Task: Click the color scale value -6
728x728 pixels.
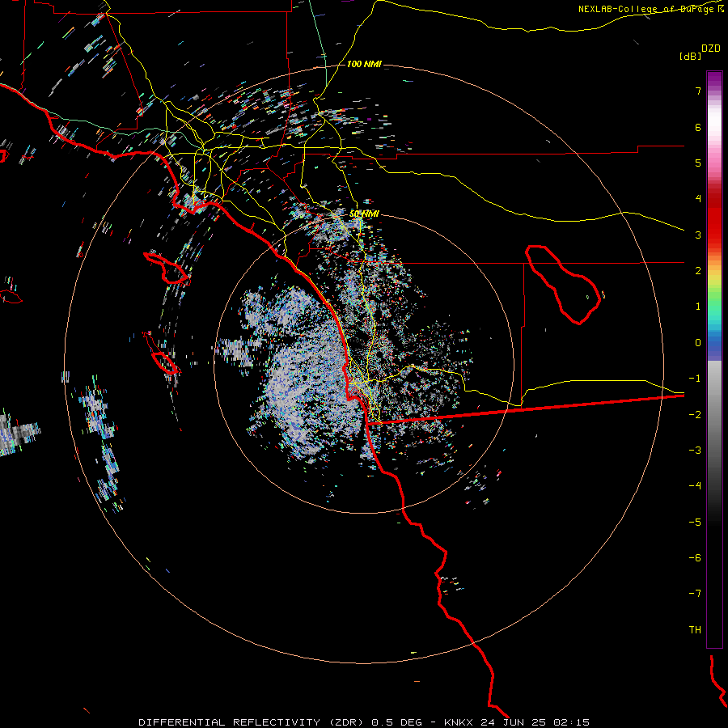Action: click(695, 558)
